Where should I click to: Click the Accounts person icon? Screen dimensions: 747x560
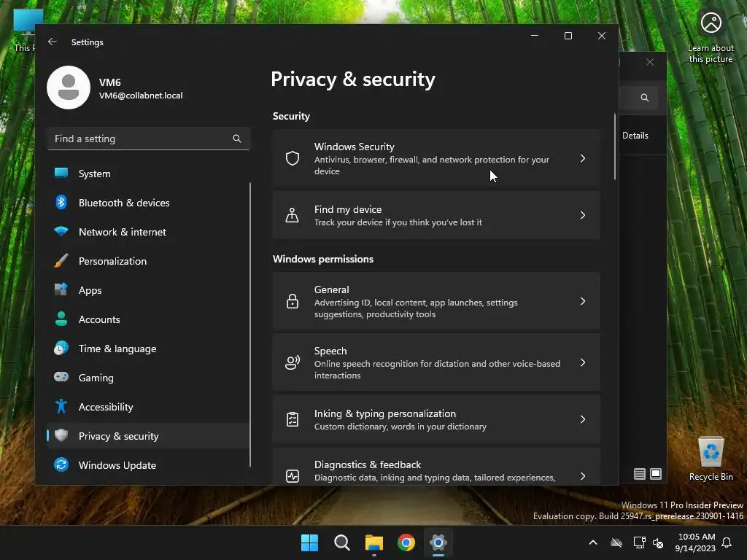coord(61,319)
